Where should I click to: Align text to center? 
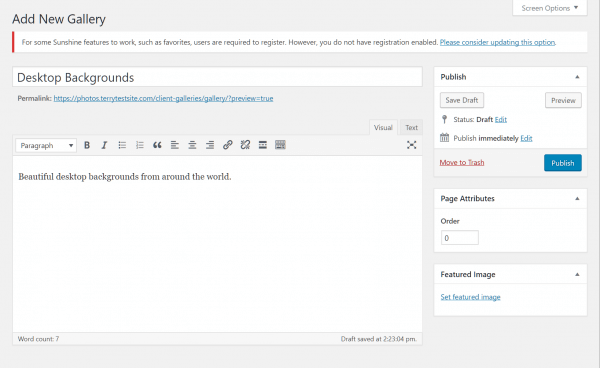[192, 145]
